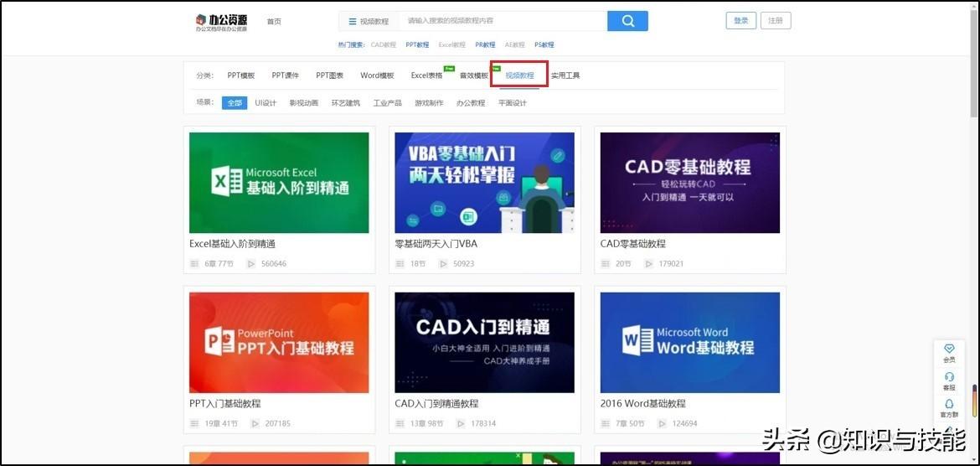Open the CAD入门到精通 course thumbnail

tap(484, 343)
